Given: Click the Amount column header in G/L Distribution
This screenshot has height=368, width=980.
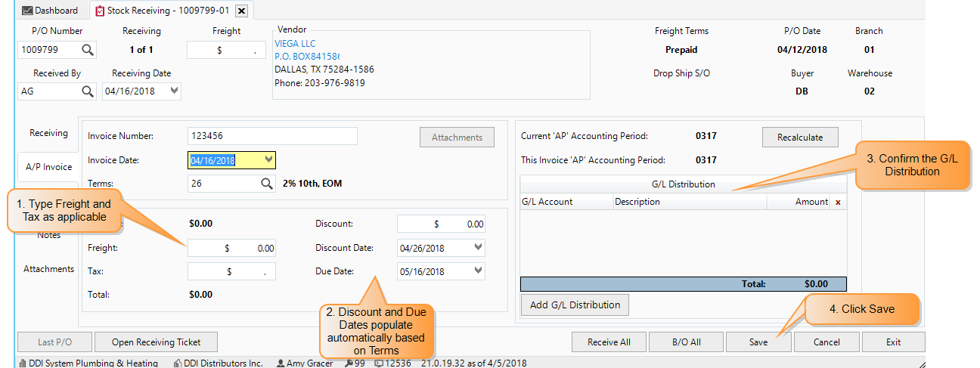Looking at the screenshot, I should click(799, 202).
